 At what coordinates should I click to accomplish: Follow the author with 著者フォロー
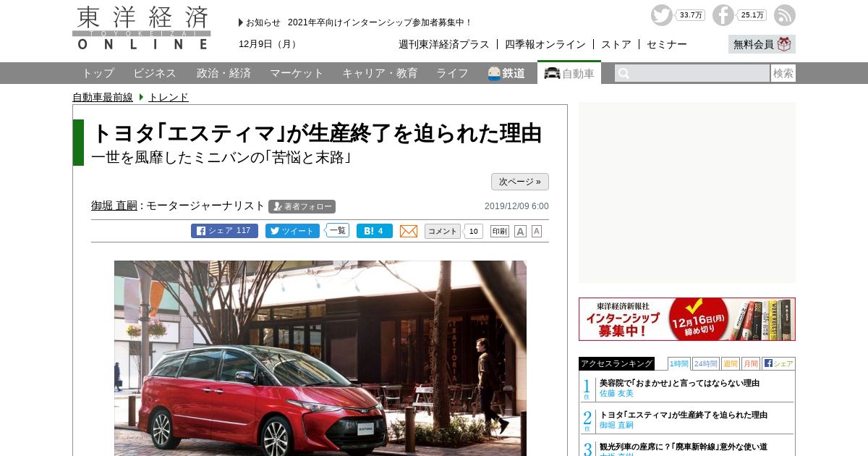click(302, 206)
